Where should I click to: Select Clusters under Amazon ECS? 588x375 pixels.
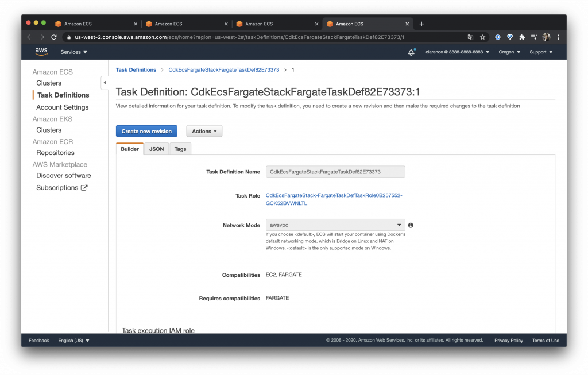[x=49, y=83]
